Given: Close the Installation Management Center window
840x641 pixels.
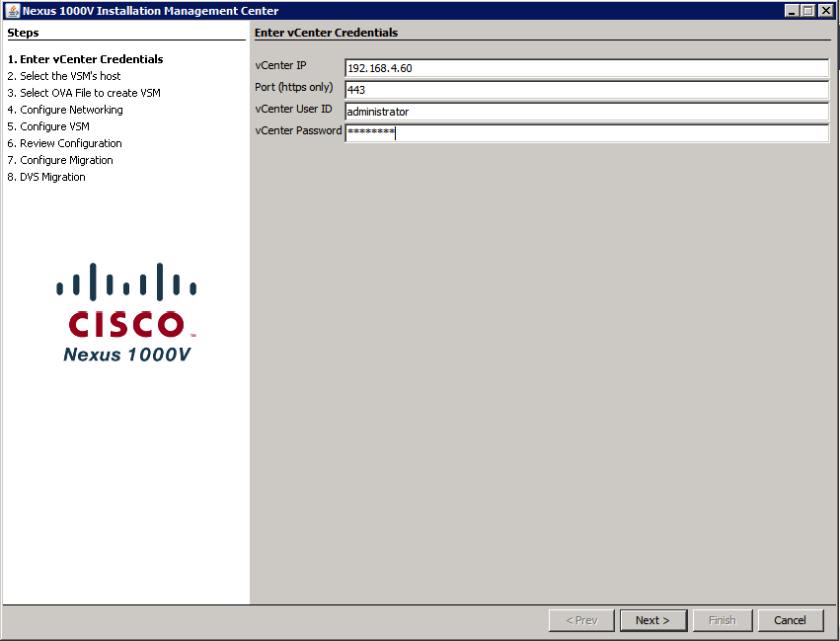Looking at the screenshot, I should click(826, 11).
